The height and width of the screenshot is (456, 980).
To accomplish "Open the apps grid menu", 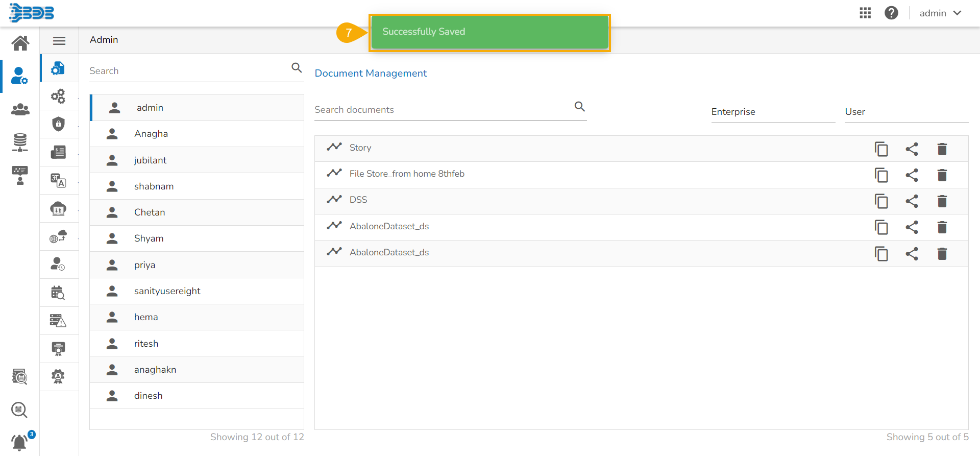I will tap(865, 13).
